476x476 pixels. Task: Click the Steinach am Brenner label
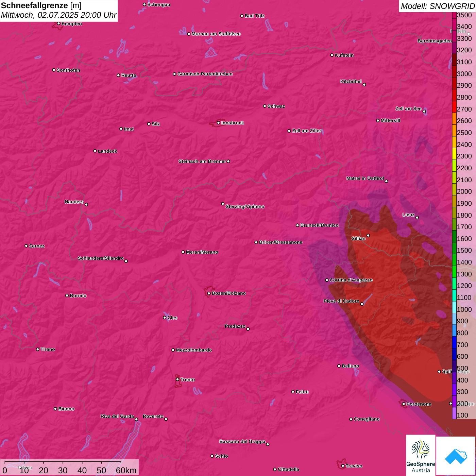tap(202, 161)
